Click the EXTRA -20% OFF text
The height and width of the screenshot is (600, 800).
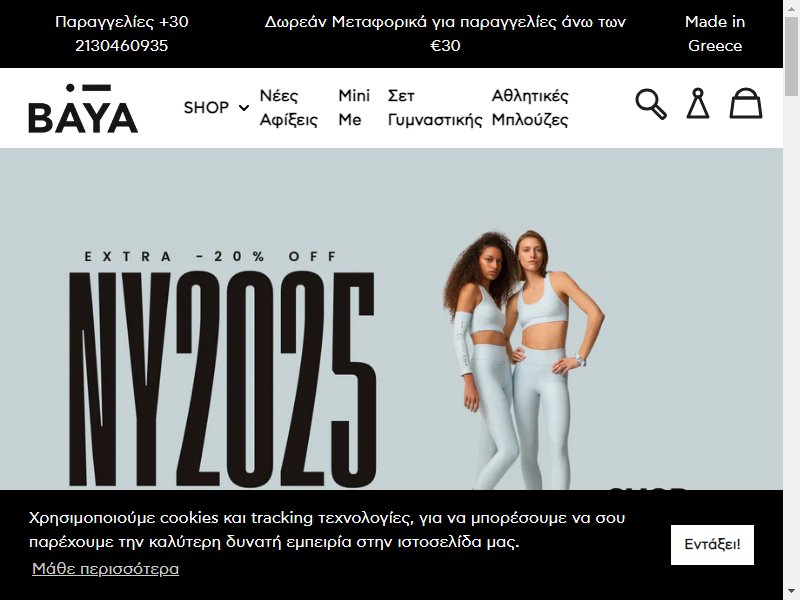tap(211, 256)
